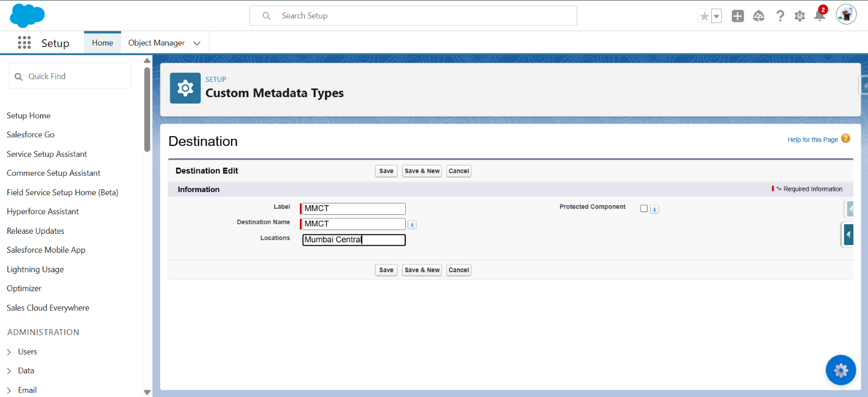Screen dimensions: 868x397
Task: Enable the Protected Component checkbox
Action: [643, 209]
